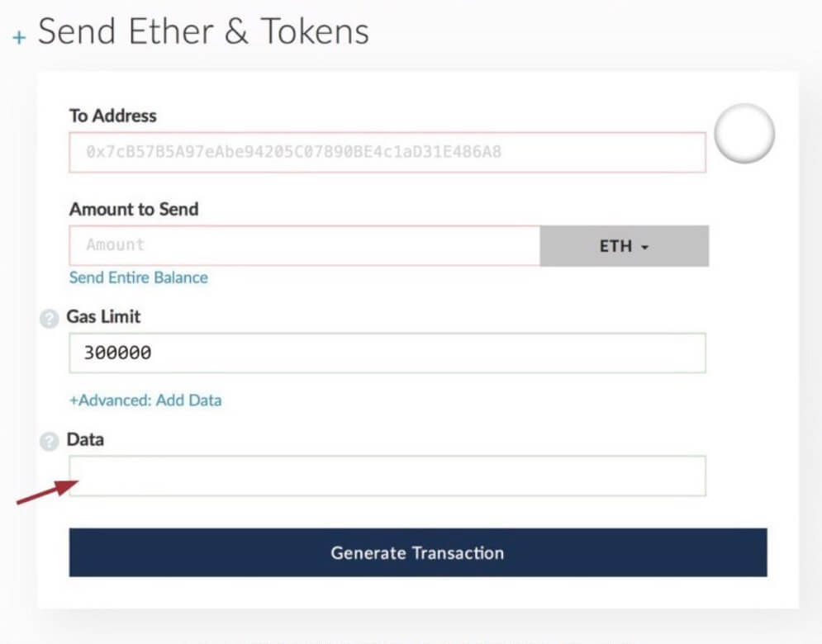Click the Send Ether & Tokens heading
Viewport: 822px width, 644px height.
coord(203,31)
